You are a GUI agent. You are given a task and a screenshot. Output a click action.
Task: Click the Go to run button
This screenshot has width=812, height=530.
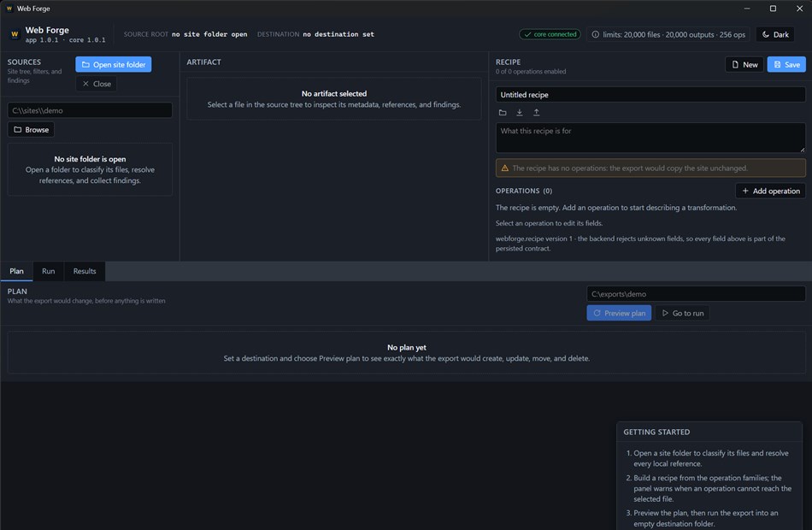(682, 313)
